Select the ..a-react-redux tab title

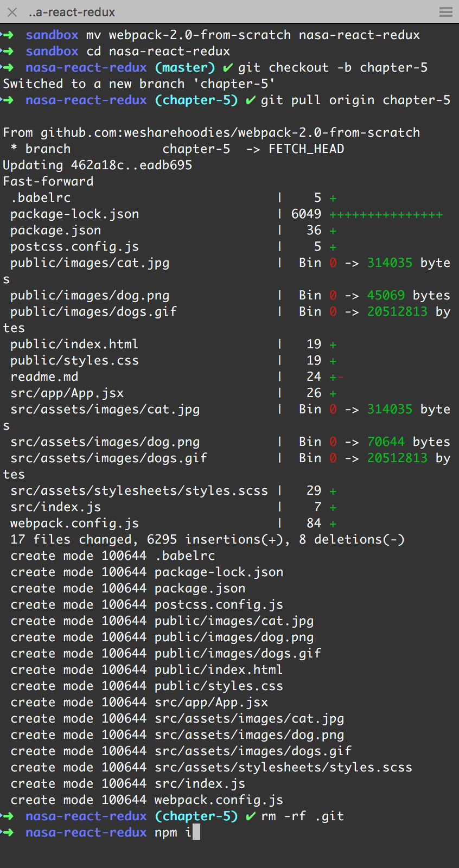point(72,12)
